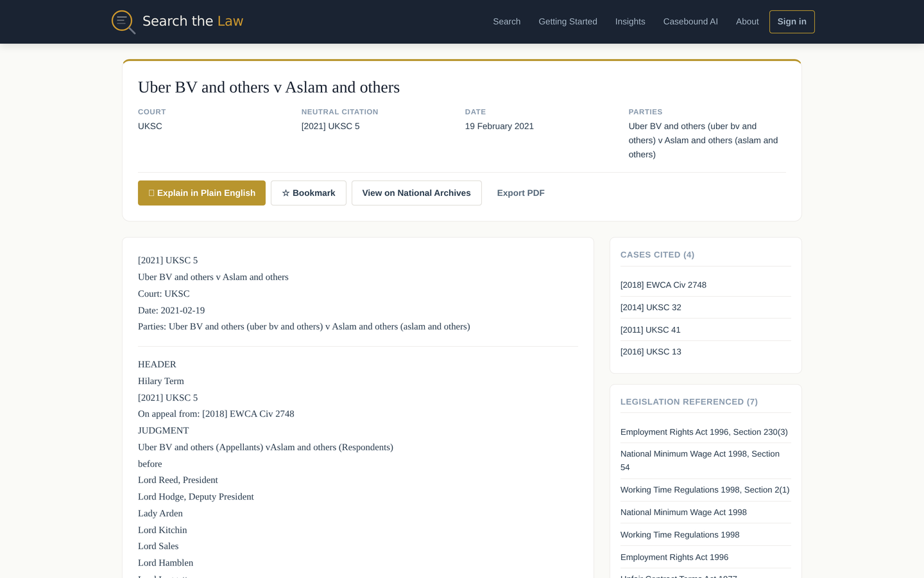The image size is (924, 578).
Task: Click the Parties metadata value text
Action: coord(703,141)
